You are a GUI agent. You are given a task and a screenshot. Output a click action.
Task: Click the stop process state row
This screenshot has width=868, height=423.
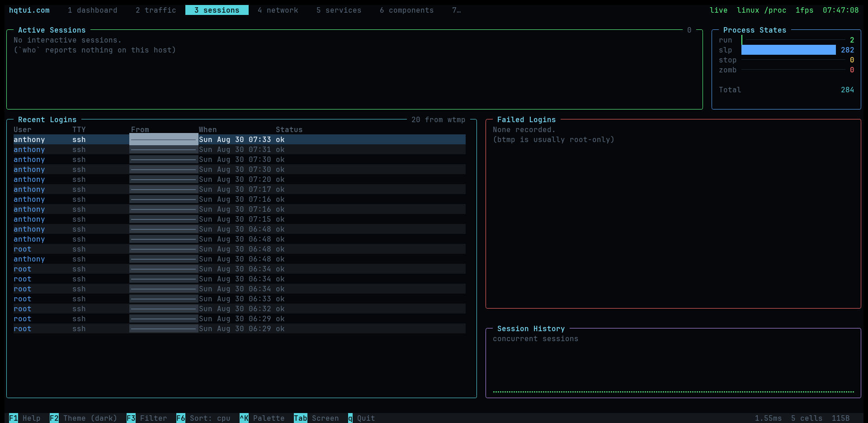[787, 60]
